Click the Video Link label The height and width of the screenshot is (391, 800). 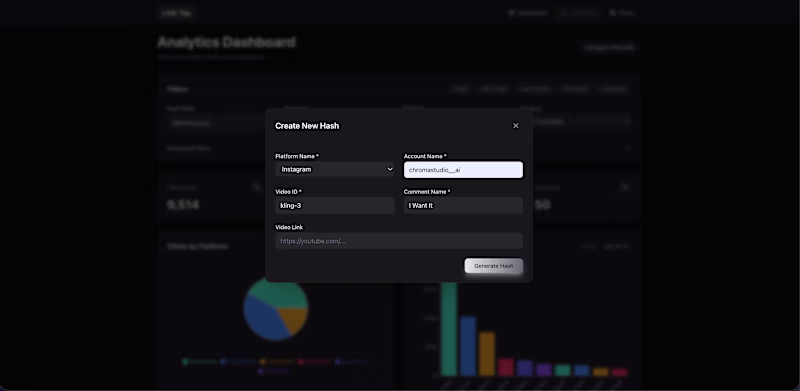pos(289,228)
